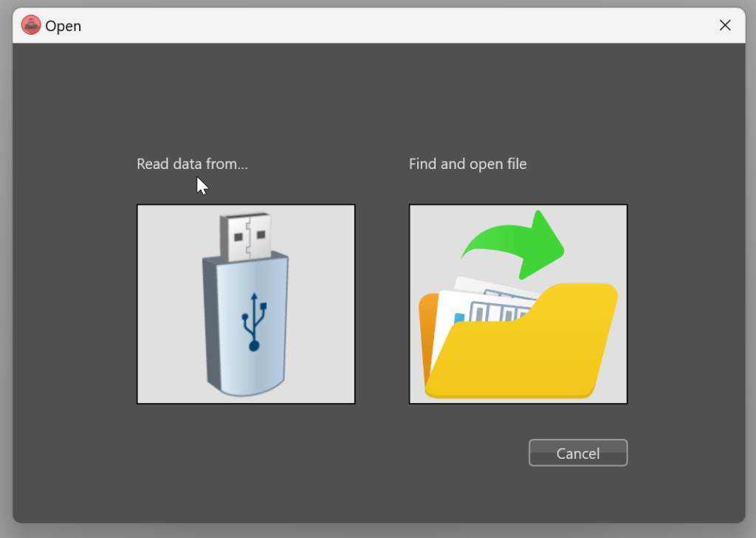
Task: Click the 'Read data from...' label
Action: coord(191,164)
